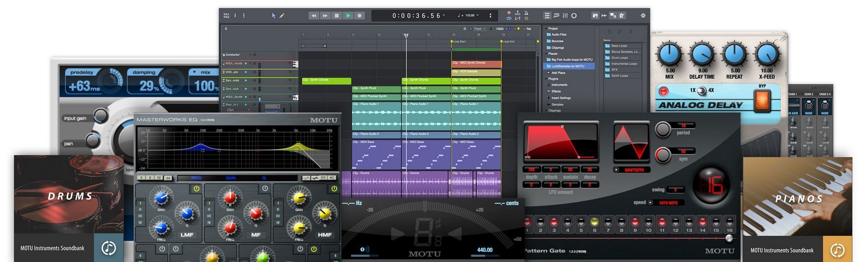Click the metronome click icon
Viewport: 868px width, 262px height.
(x=526, y=13)
